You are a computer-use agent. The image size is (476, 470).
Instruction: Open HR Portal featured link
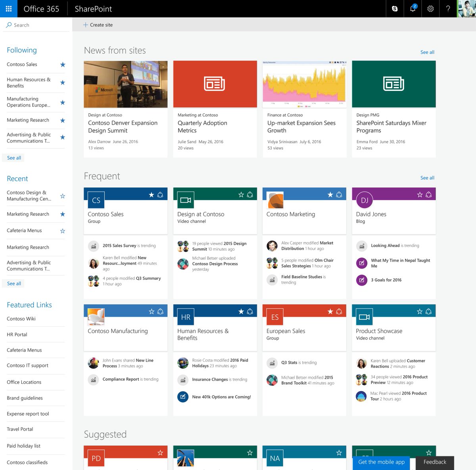[x=17, y=335]
